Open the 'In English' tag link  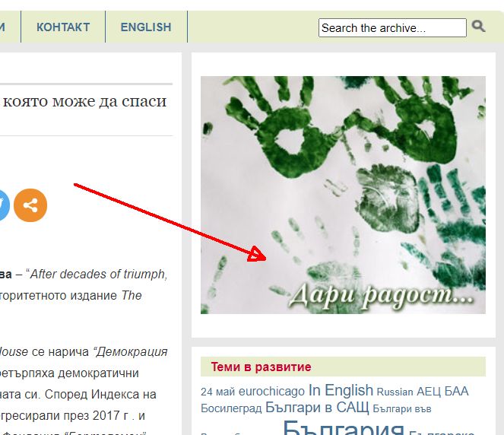(x=341, y=391)
